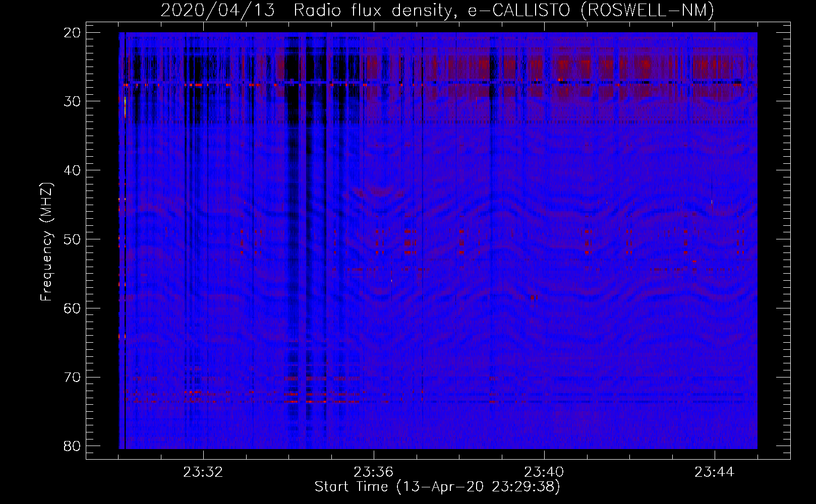Click the 40 MHz frequency tick label
The height and width of the screenshot is (504, 816).
pyautogui.click(x=73, y=170)
